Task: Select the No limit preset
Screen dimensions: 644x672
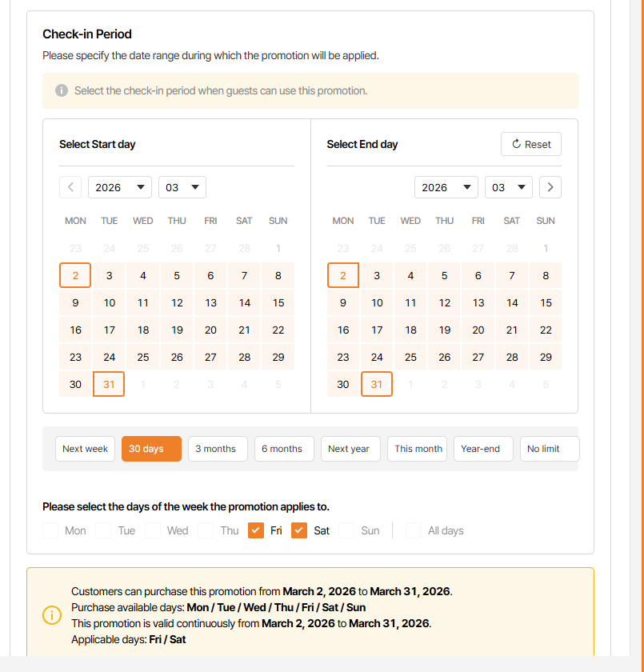Action: coord(549,449)
